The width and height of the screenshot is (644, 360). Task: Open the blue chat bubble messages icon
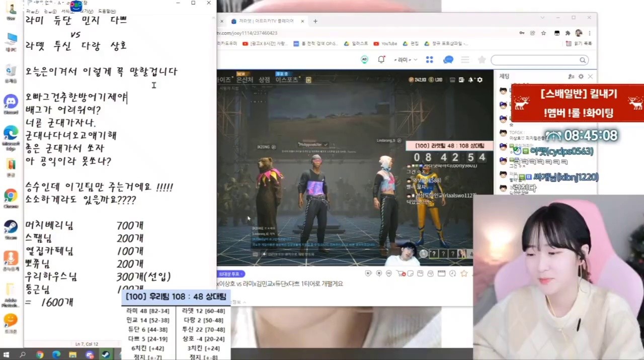coord(448,60)
